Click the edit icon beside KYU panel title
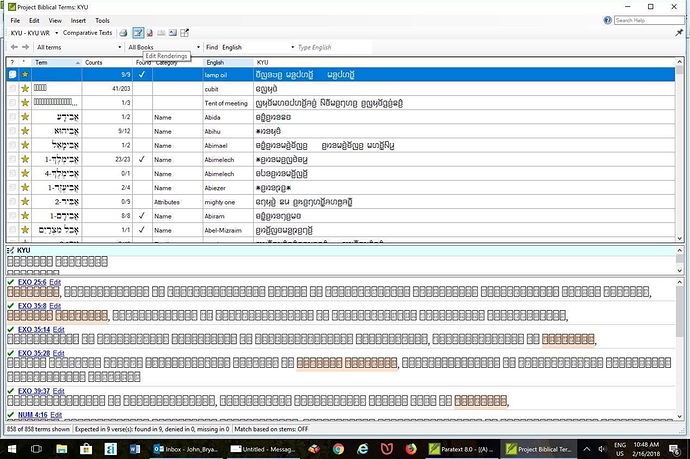690x459 pixels. 11,250
